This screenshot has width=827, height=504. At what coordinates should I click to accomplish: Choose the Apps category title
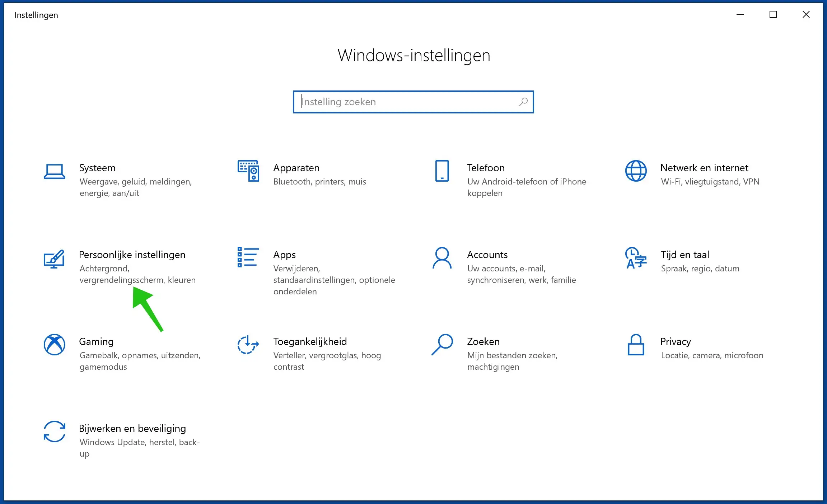pos(285,255)
